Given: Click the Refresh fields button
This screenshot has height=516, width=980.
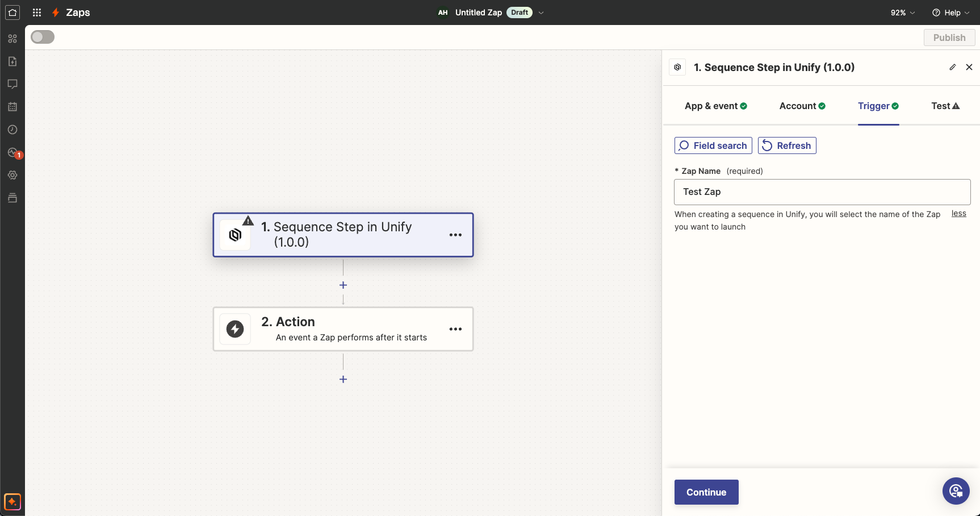Looking at the screenshot, I should coord(787,145).
